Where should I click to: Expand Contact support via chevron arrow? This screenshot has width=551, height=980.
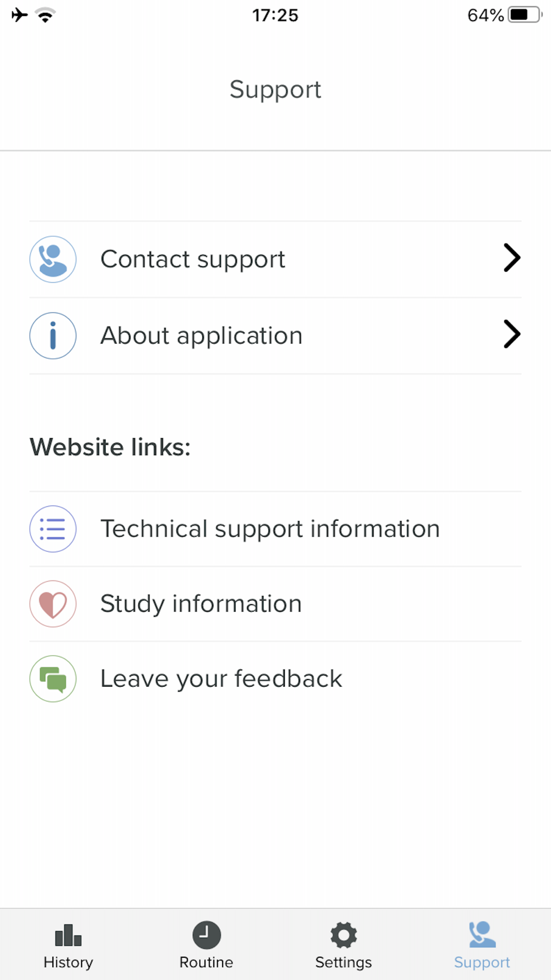(x=512, y=258)
